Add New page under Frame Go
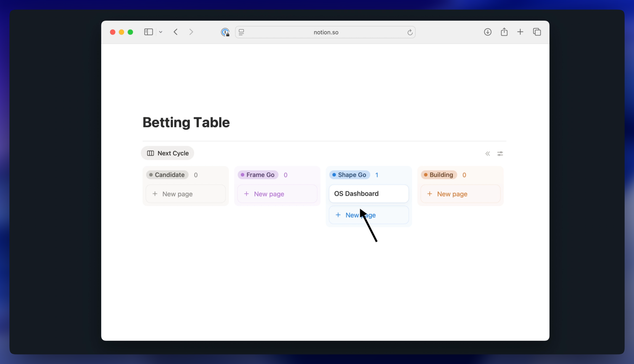 [277, 194]
